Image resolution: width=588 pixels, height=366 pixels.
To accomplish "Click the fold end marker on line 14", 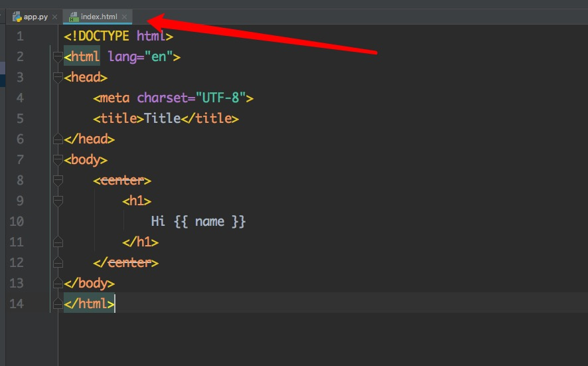I will click(x=58, y=304).
